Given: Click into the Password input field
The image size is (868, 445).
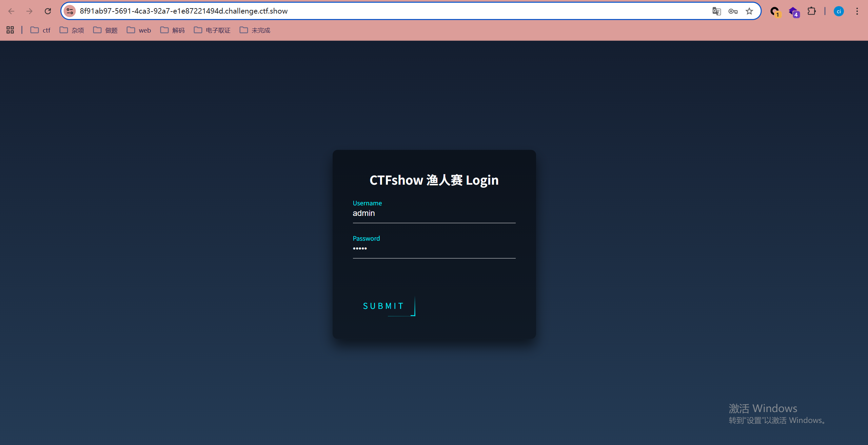Looking at the screenshot, I should click(x=434, y=249).
